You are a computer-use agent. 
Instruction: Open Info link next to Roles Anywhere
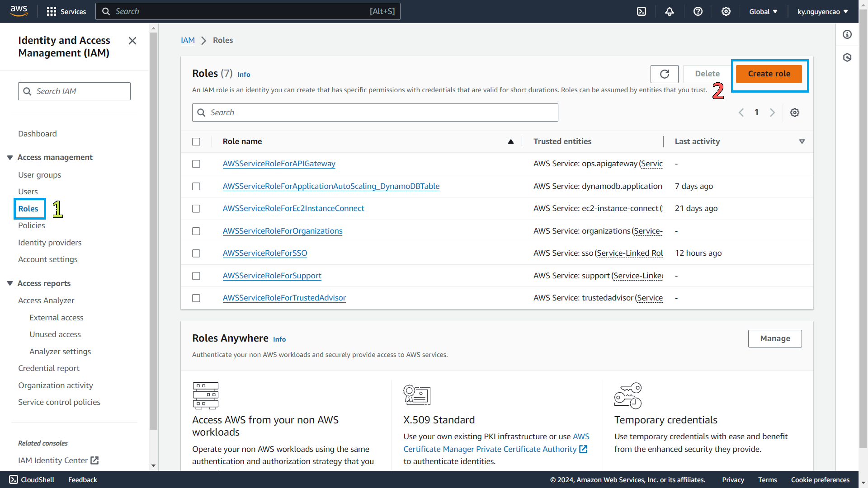[279, 339]
